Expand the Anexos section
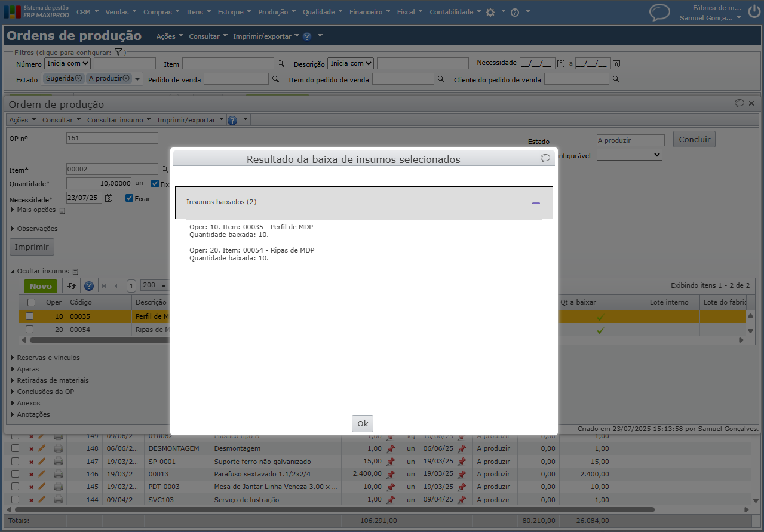Viewport: 764px width, 532px height. [x=26, y=403]
